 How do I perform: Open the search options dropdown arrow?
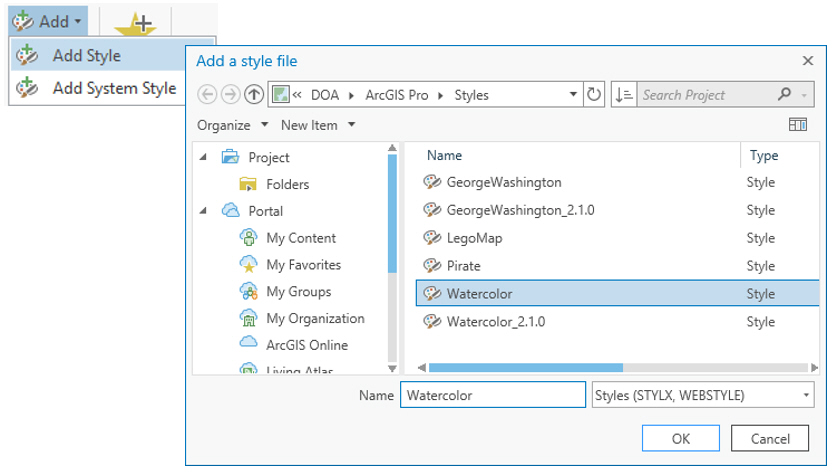coord(804,96)
